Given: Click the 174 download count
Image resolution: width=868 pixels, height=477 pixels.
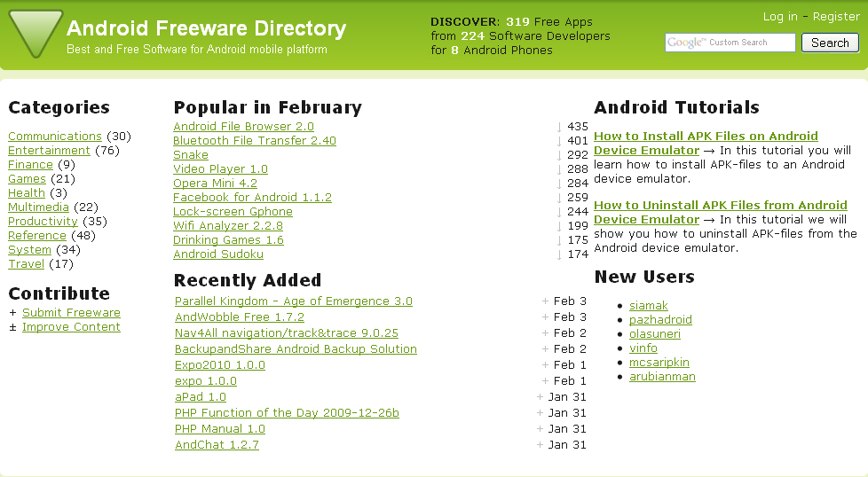Looking at the screenshot, I should (578, 254).
